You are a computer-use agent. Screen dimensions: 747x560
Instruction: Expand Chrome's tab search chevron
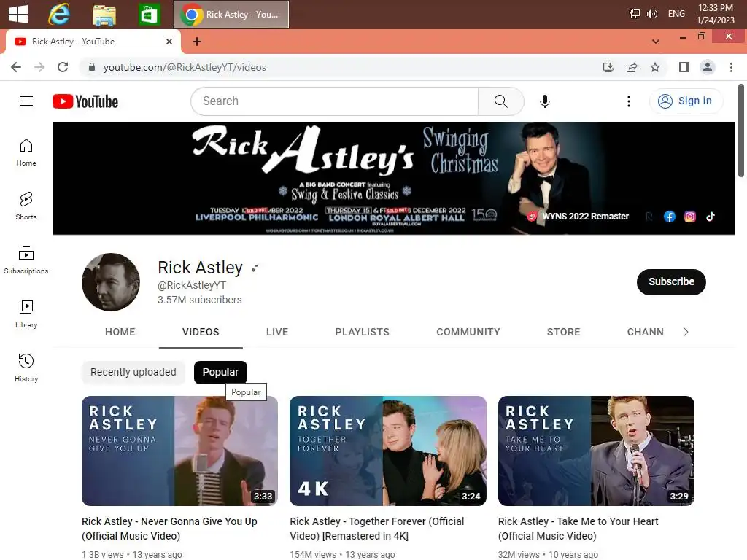pyautogui.click(x=656, y=42)
